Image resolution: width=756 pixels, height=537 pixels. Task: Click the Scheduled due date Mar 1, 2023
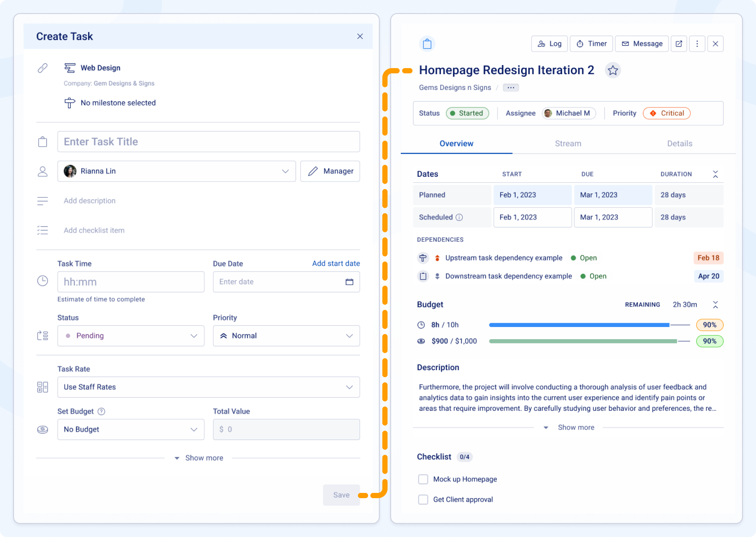pos(613,217)
